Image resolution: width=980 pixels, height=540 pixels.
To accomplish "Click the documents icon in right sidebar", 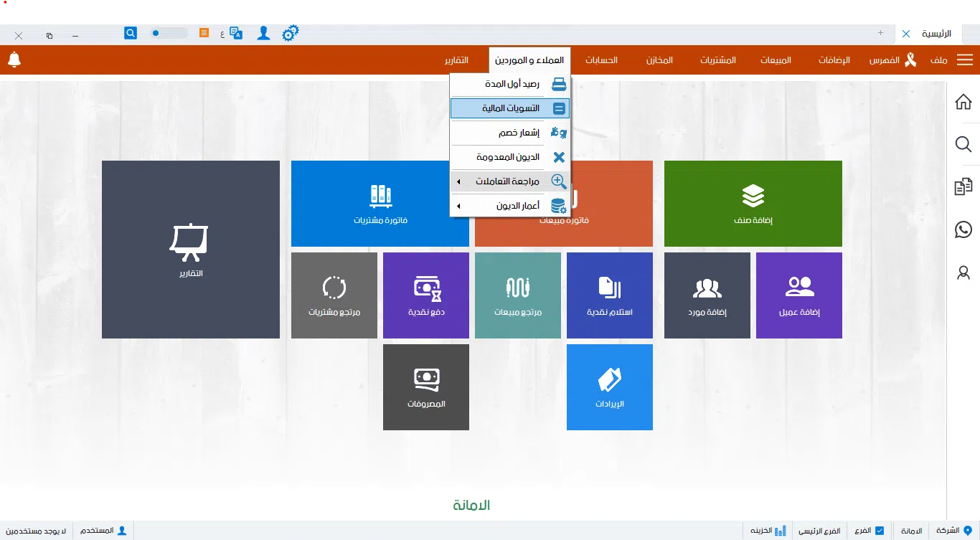I will pos(963,187).
